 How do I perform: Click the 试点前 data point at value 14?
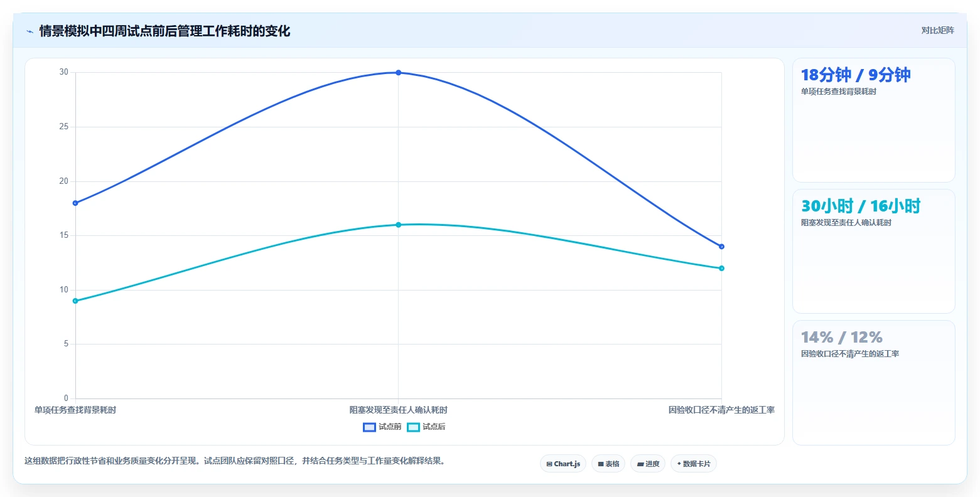[x=721, y=247]
